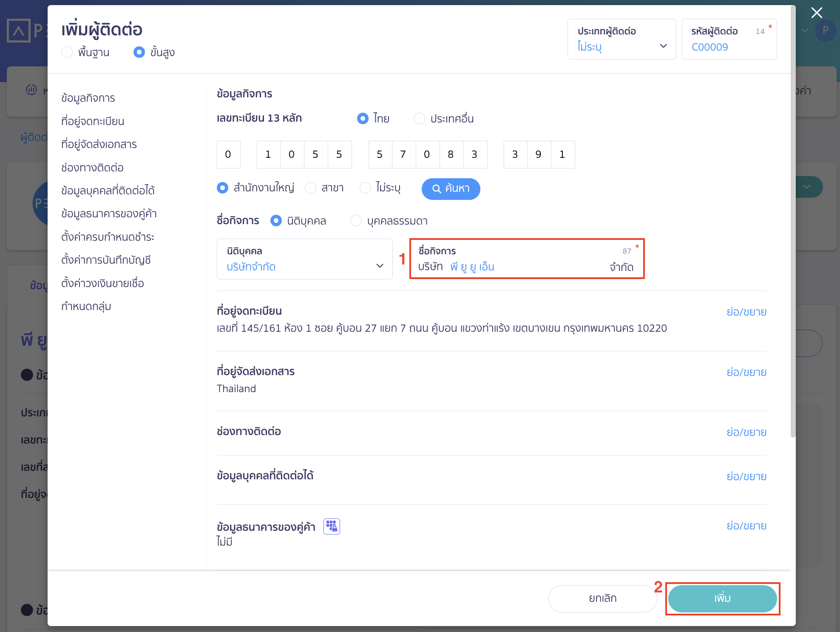Click the เพิ่ม add button
Image resolution: width=840 pixels, height=632 pixels.
(x=722, y=598)
